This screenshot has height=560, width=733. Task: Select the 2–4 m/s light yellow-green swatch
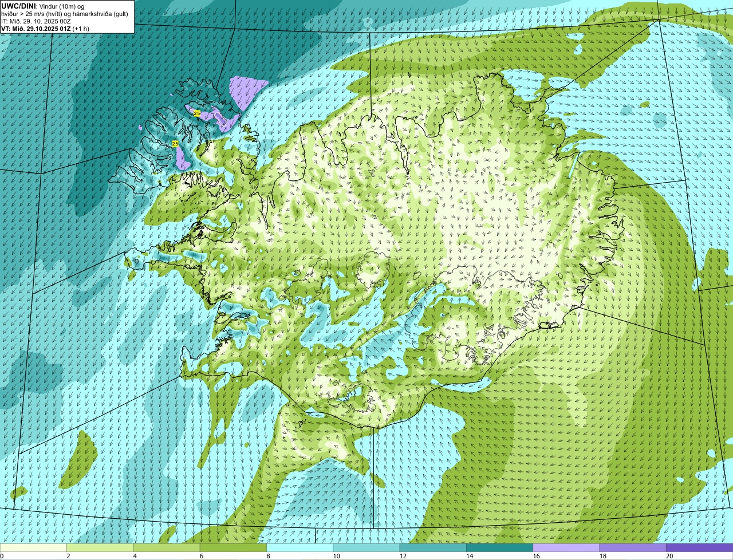100,547
